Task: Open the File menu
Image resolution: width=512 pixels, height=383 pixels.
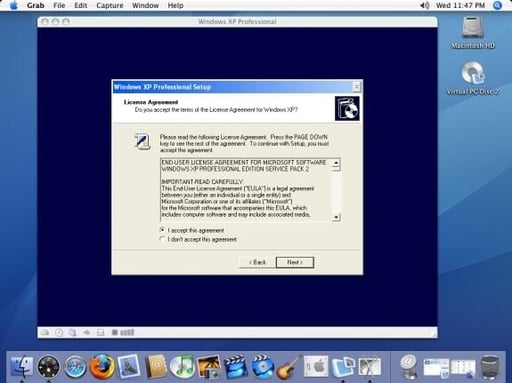Action: [x=59, y=5]
